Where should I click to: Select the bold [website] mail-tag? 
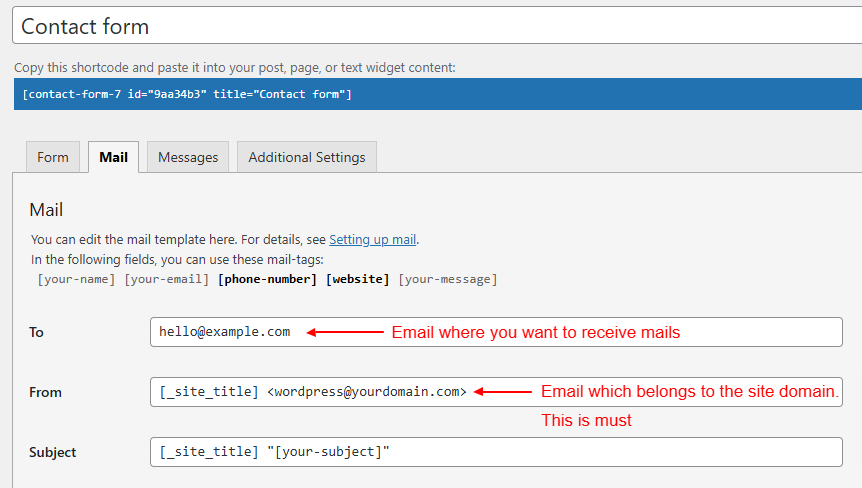click(357, 279)
